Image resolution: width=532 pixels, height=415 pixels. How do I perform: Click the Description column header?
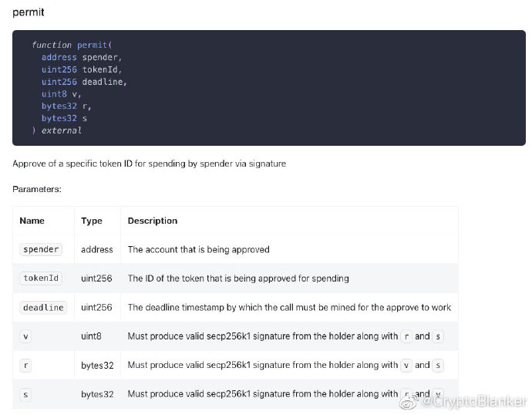[153, 221]
